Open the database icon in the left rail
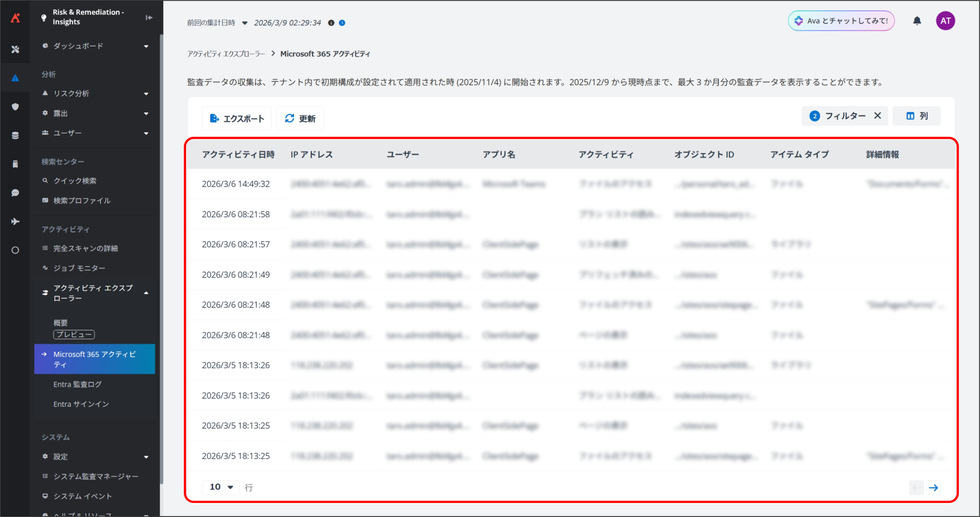The image size is (980, 517). (x=15, y=136)
